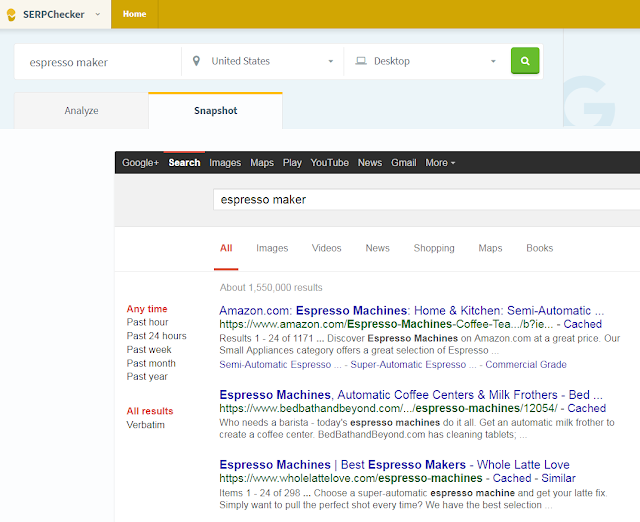The image size is (640, 522).
Task: Open the Home menu item
Action: pyautogui.click(x=134, y=14)
